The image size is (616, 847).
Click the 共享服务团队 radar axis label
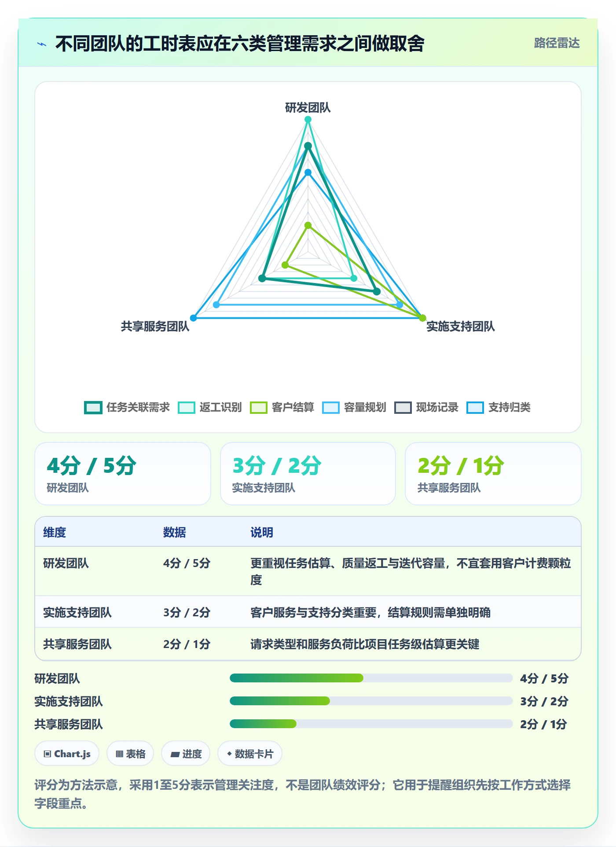point(155,326)
